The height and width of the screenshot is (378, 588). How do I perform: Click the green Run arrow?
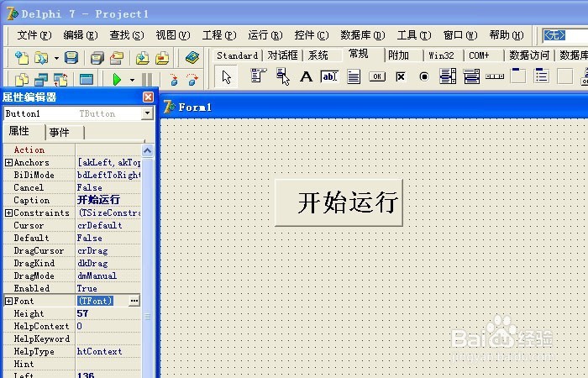pos(117,80)
